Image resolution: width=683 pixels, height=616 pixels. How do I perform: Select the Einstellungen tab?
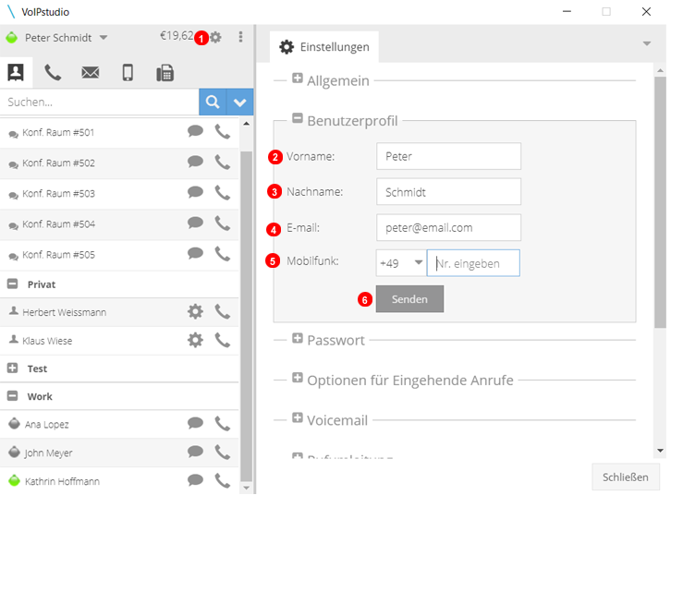[x=324, y=46]
